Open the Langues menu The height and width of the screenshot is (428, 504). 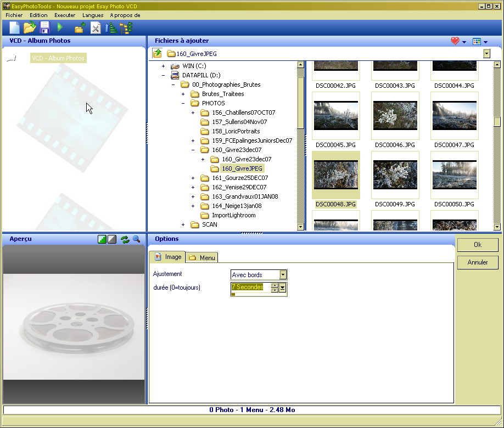[93, 15]
